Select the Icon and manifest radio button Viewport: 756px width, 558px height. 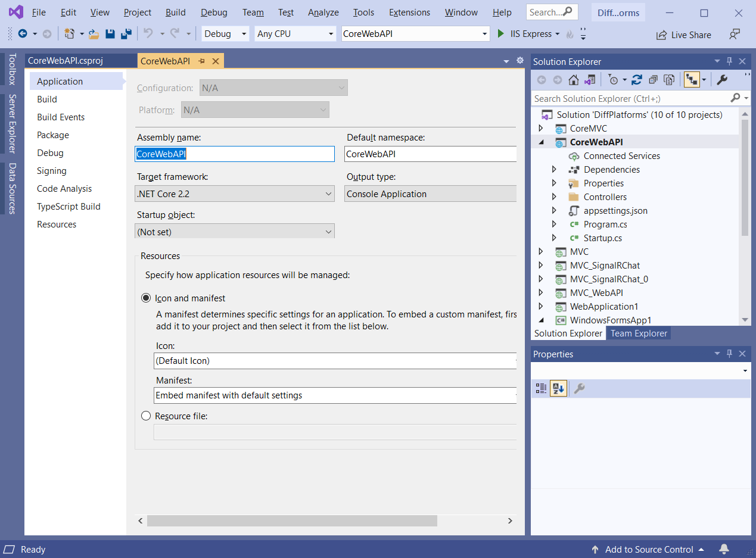tap(146, 298)
